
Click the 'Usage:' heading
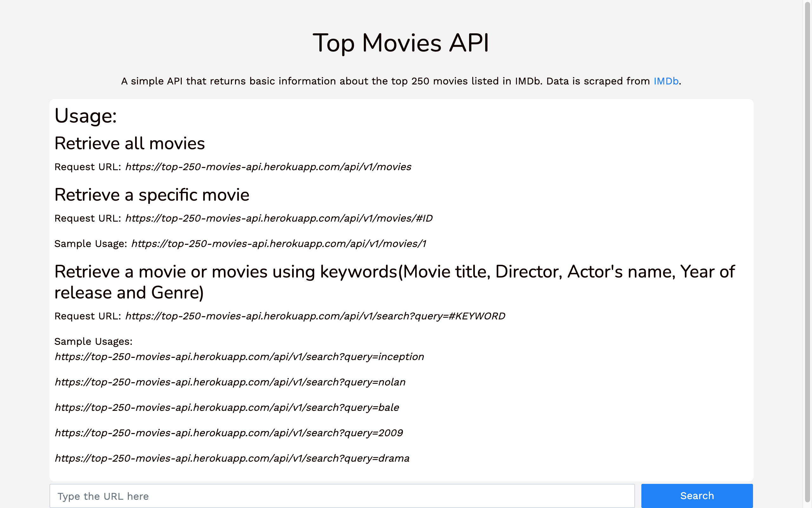coord(86,116)
